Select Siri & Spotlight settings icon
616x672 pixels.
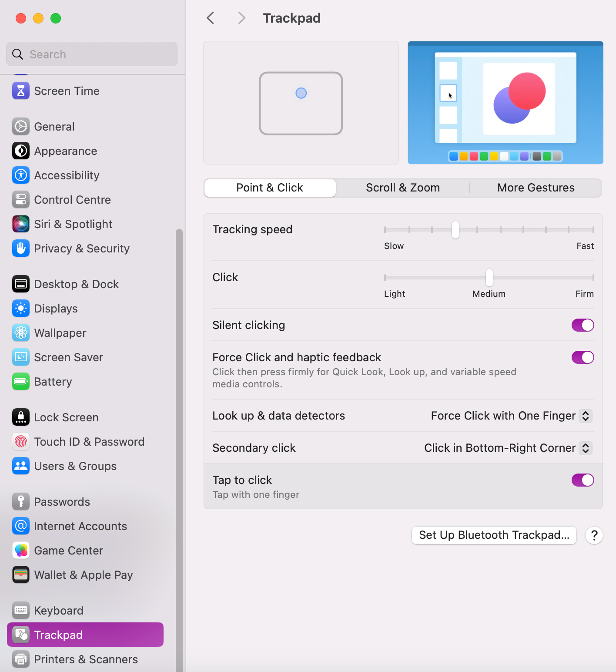(20, 224)
